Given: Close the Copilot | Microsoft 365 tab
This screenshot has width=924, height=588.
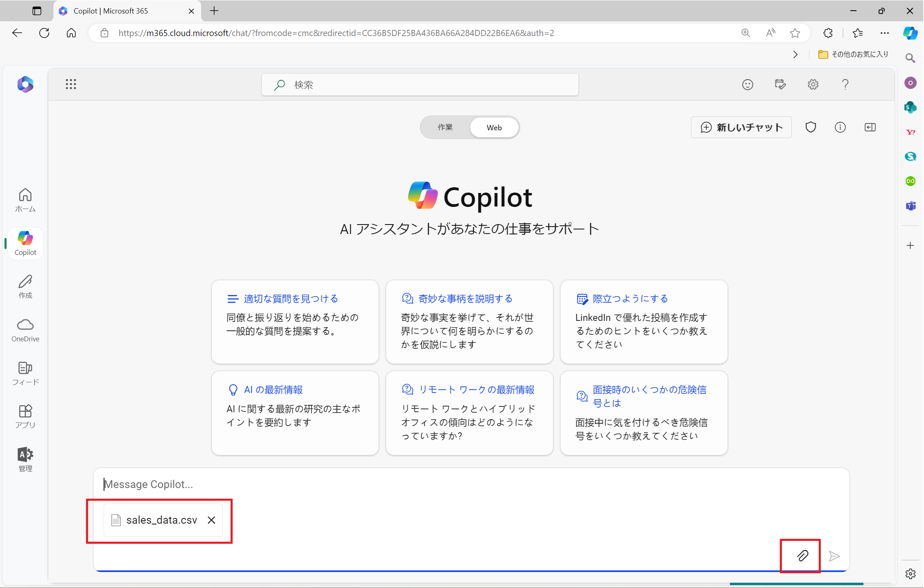Looking at the screenshot, I should click(191, 11).
